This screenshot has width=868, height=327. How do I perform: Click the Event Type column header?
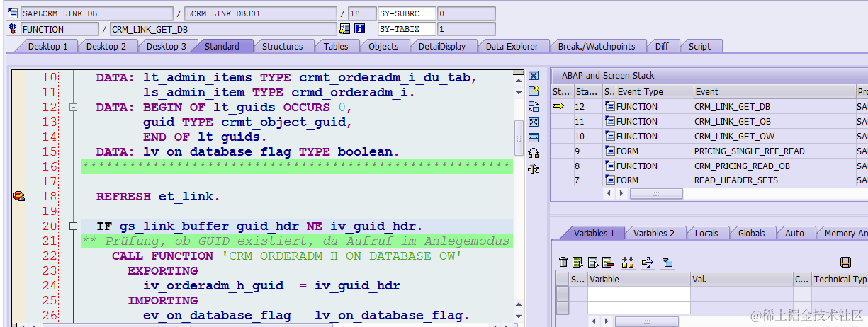tap(654, 91)
